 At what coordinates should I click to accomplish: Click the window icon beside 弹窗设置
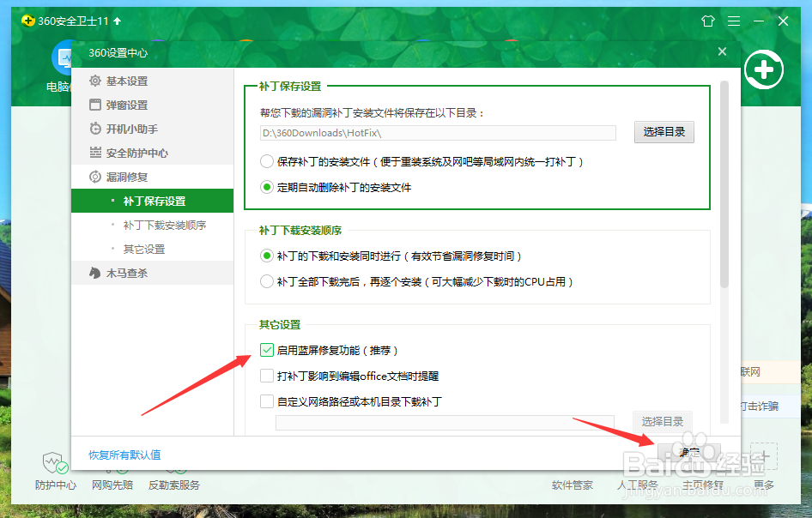pos(95,105)
